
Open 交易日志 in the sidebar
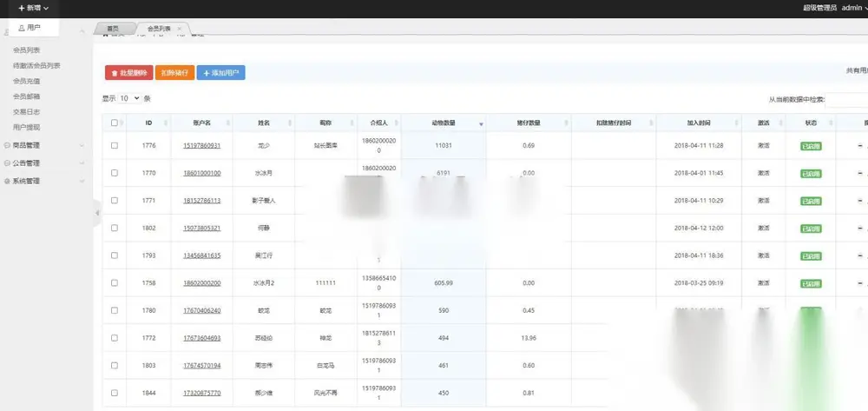pos(27,112)
